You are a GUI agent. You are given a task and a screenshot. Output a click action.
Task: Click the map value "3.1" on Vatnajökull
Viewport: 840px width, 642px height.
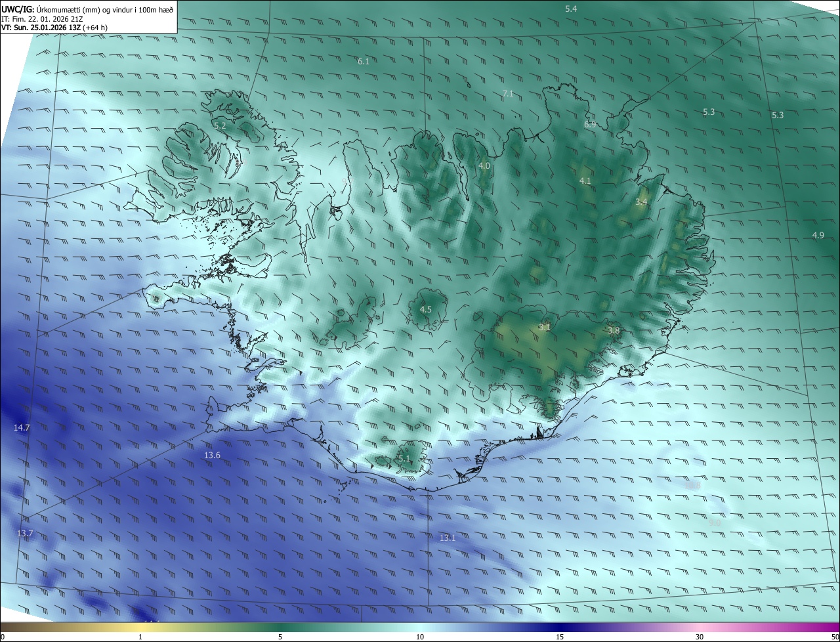click(544, 326)
